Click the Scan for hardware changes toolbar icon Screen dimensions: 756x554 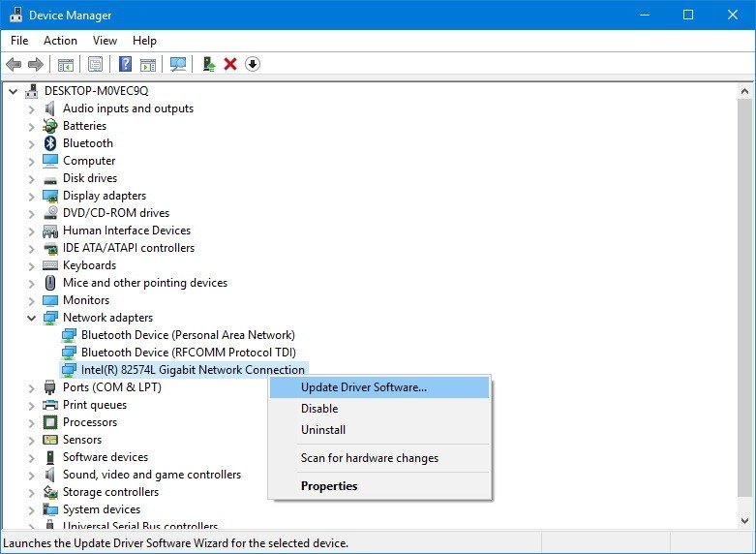pyautogui.click(x=178, y=65)
